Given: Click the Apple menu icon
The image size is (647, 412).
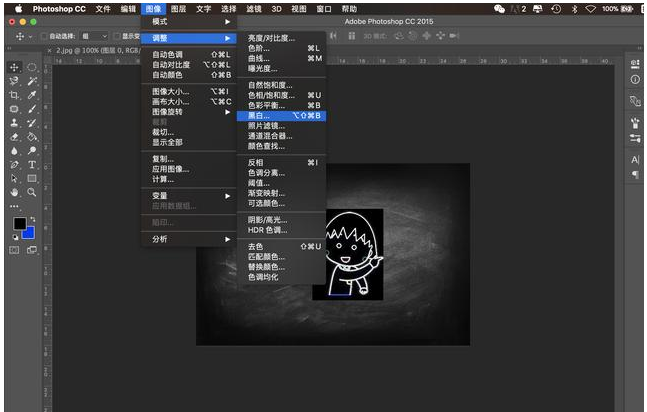Looking at the screenshot, I should [17, 8].
